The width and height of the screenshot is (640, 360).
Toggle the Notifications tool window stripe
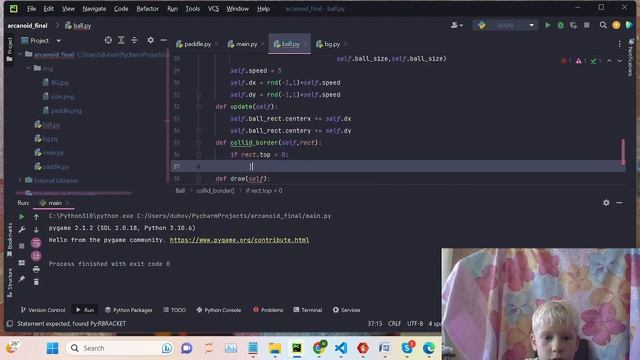click(631, 57)
